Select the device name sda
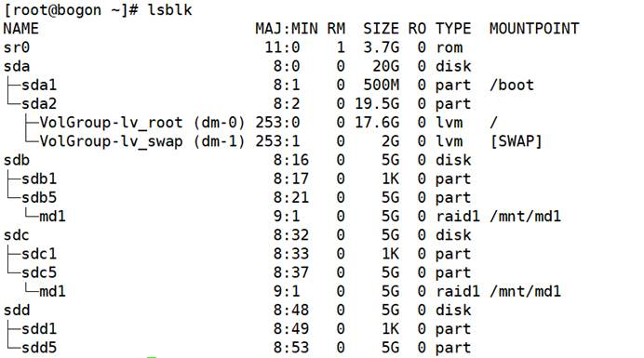This screenshot has width=644, height=358. [x=17, y=66]
